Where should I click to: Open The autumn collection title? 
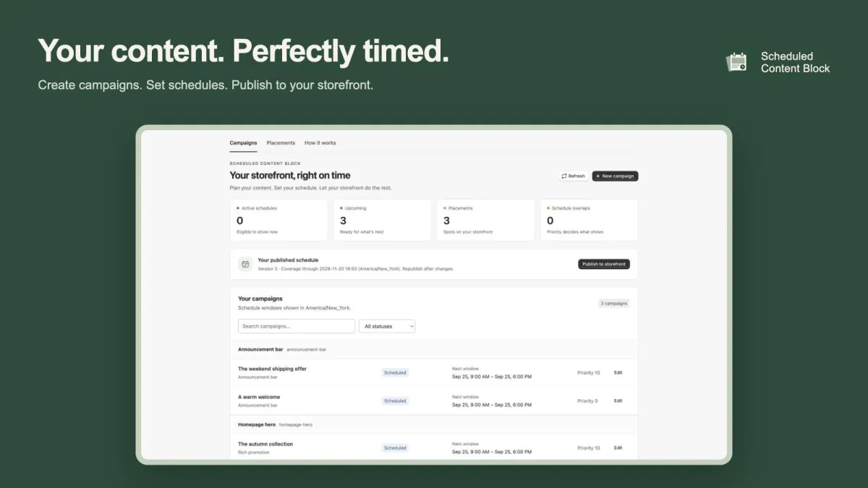[x=265, y=444]
